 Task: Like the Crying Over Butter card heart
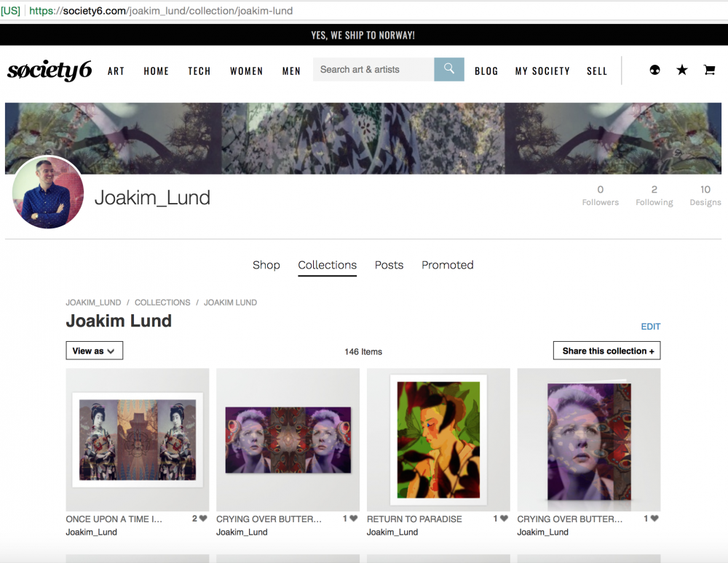(654, 519)
